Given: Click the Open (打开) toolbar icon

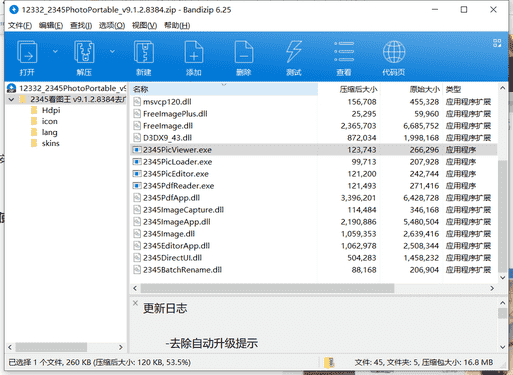Looking at the screenshot, I should point(27,52).
